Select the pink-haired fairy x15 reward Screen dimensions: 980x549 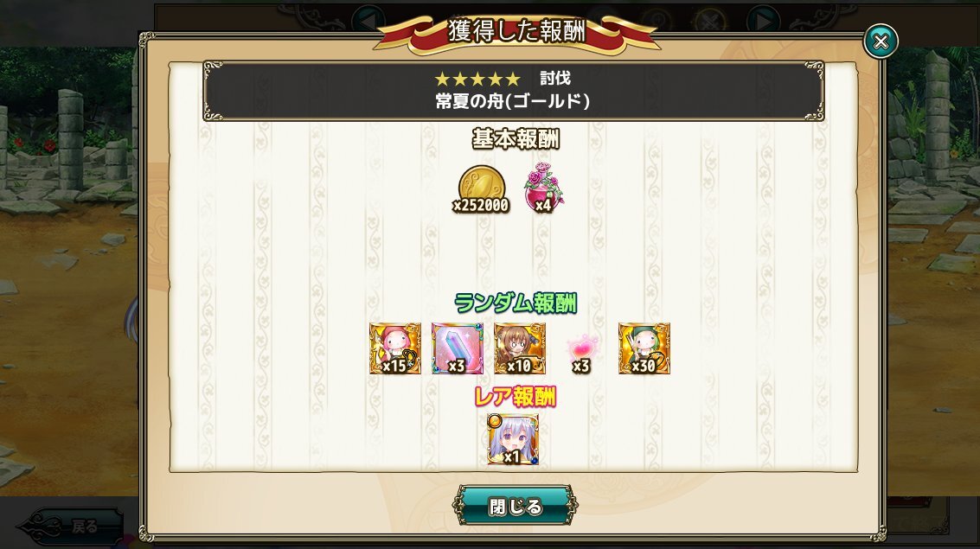coord(395,348)
